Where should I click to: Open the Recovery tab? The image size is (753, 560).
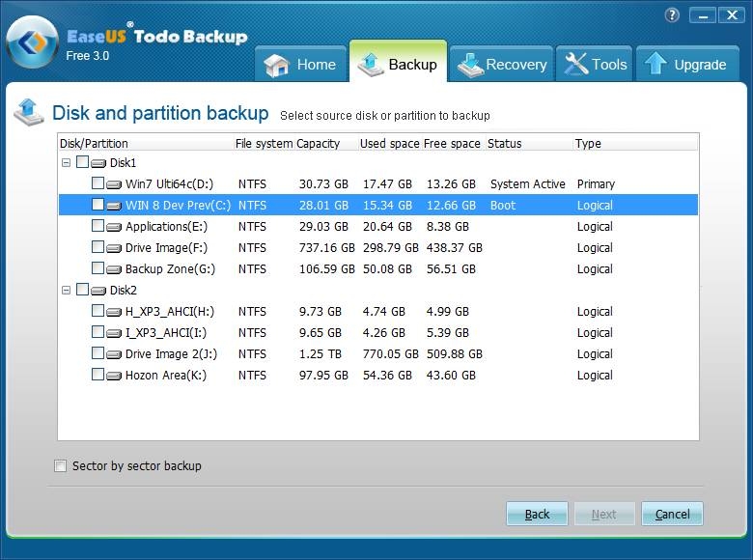(x=502, y=64)
